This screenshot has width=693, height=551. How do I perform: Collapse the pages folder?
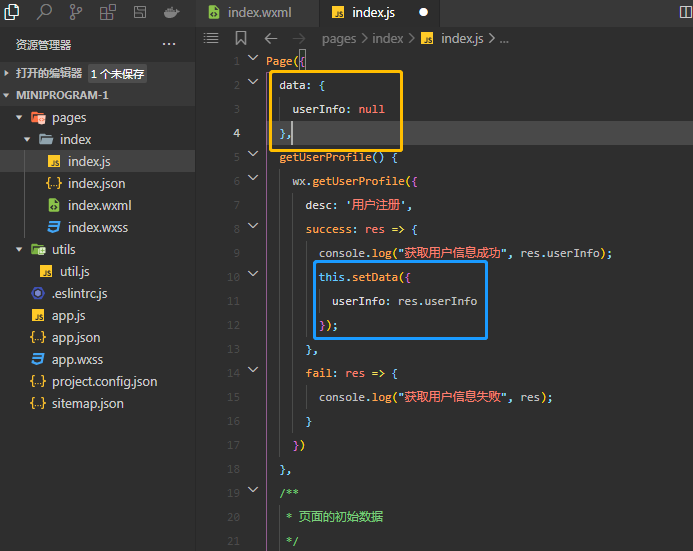pyautogui.click(x=19, y=118)
